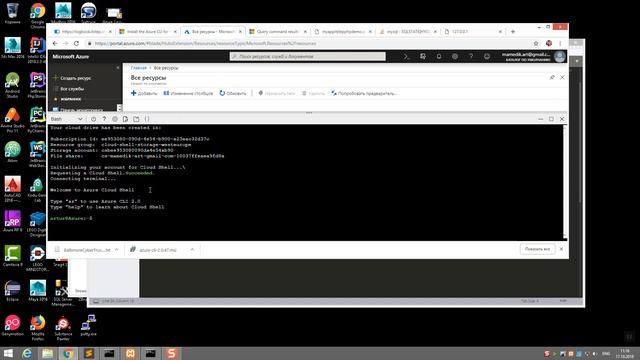Open XAMPP taskbar icon
Image resolution: width=640 pixels, height=360 pixels.
pos(130,353)
